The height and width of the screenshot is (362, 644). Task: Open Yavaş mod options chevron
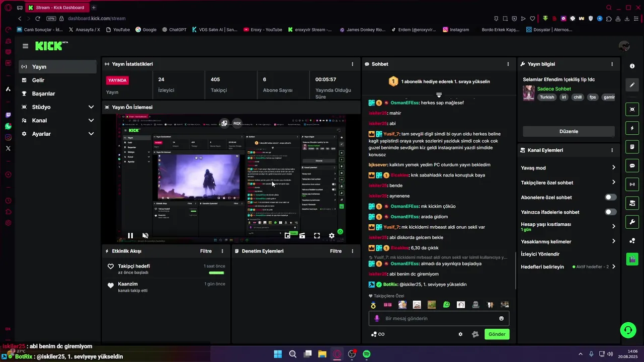pyautogui.click(x=613, y=167)
